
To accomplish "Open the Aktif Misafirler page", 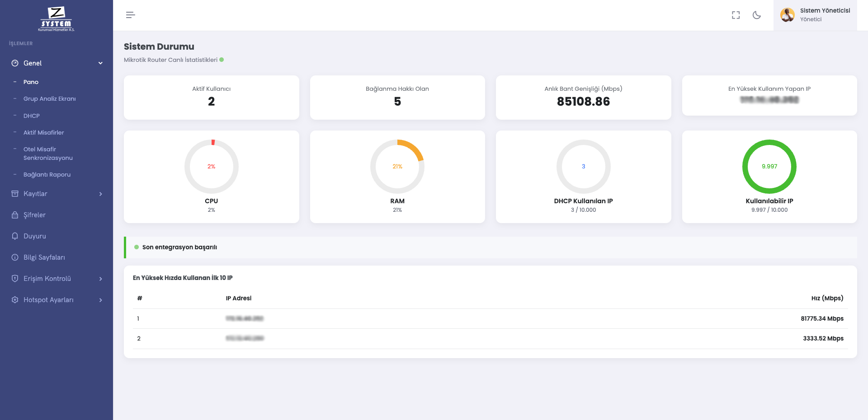I will [43, 132].
